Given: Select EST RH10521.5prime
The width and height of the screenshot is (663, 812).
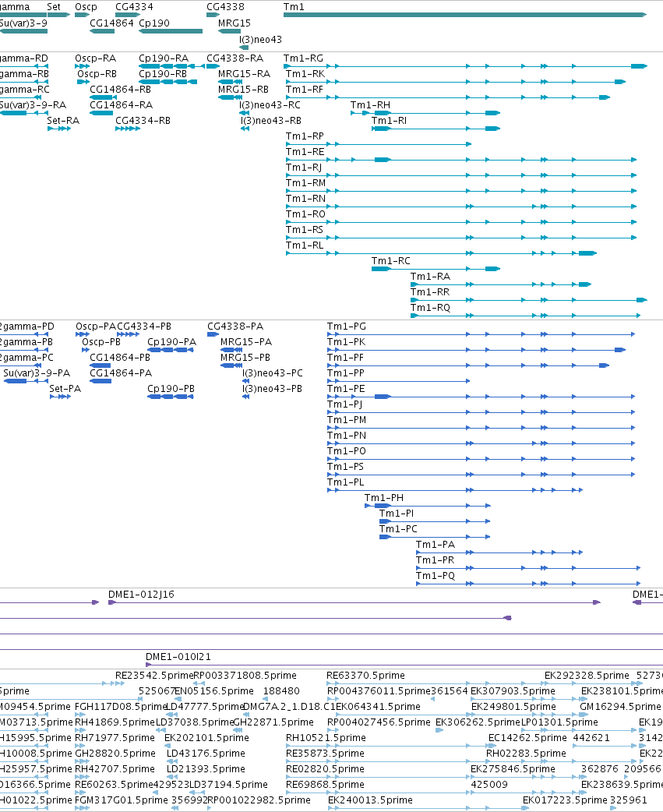Looking at the screenshot, I should pos(326,737).
